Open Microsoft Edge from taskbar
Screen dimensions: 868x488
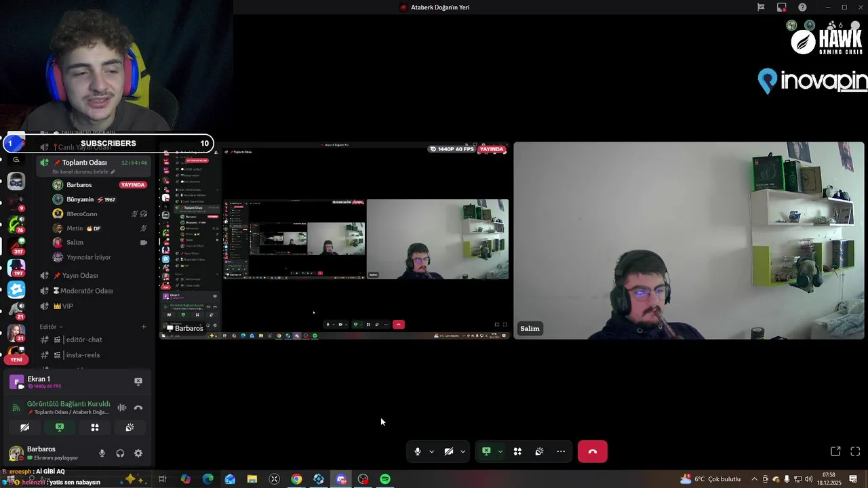tap(208, 479)
